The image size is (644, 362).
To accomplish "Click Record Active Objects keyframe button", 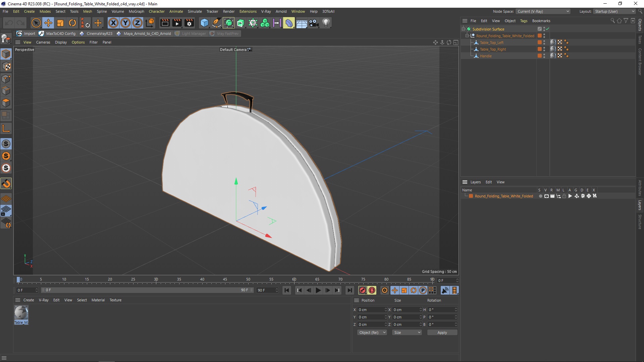I will [x=363, y=290].
